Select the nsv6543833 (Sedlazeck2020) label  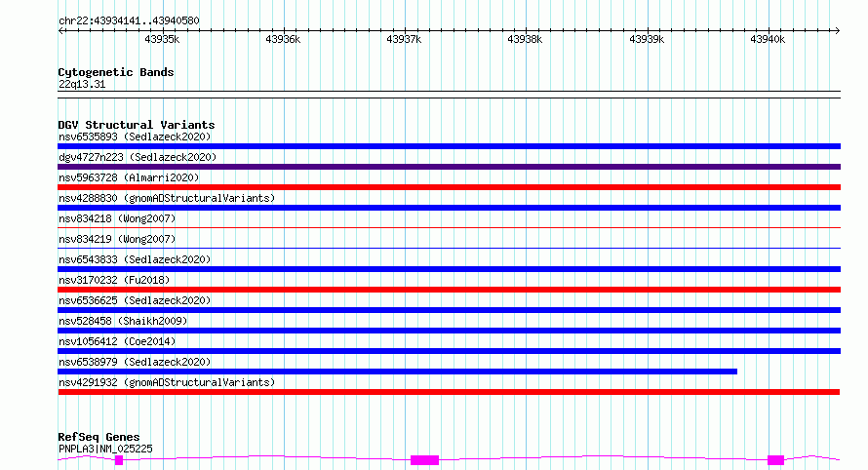tap(135, 259)
